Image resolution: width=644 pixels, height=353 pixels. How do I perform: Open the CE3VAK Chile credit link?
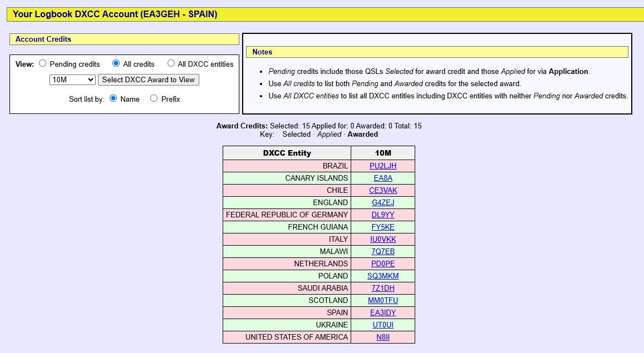383,190
